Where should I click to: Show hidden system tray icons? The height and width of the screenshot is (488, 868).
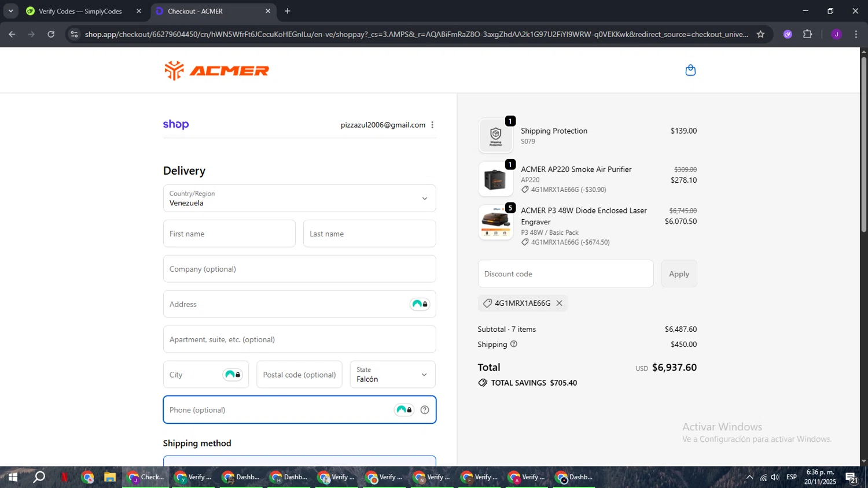749,477
